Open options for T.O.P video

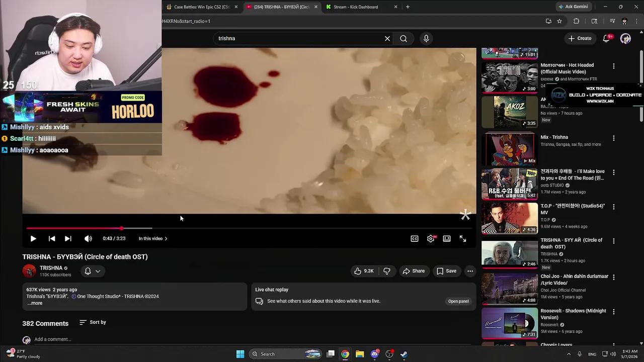tap(613, 207)
